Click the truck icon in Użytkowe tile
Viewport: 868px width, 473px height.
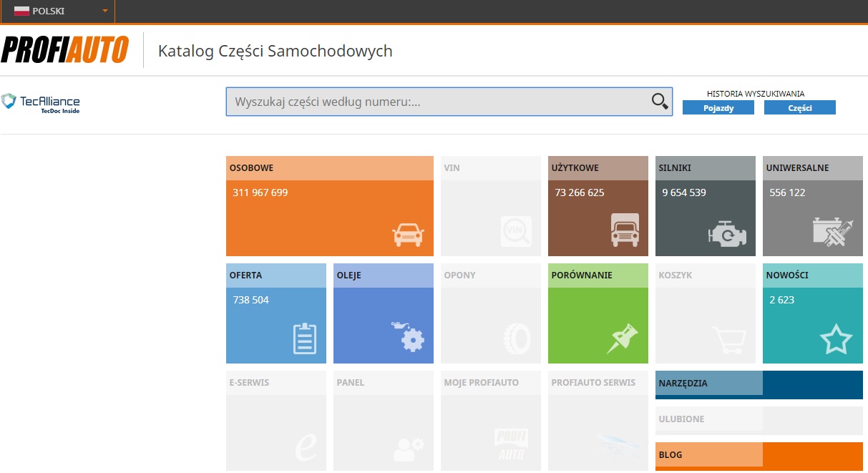pos(625,230)
